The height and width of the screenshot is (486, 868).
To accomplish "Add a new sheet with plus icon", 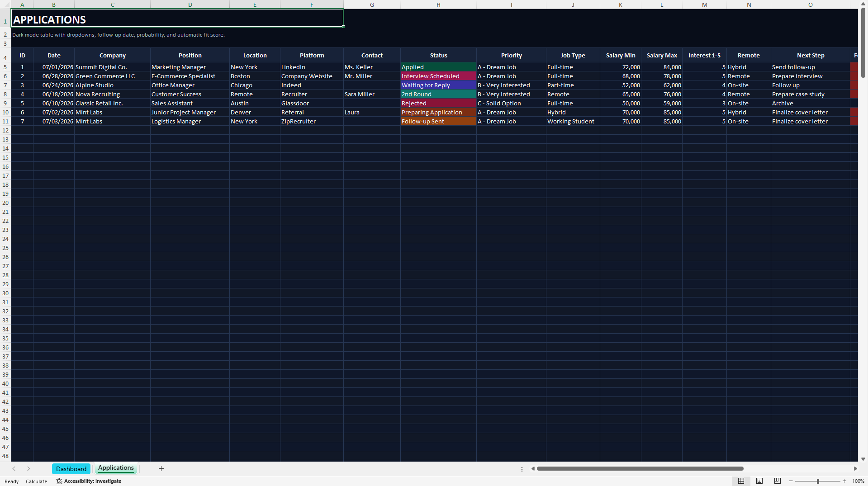I will (x=161, y=468).
